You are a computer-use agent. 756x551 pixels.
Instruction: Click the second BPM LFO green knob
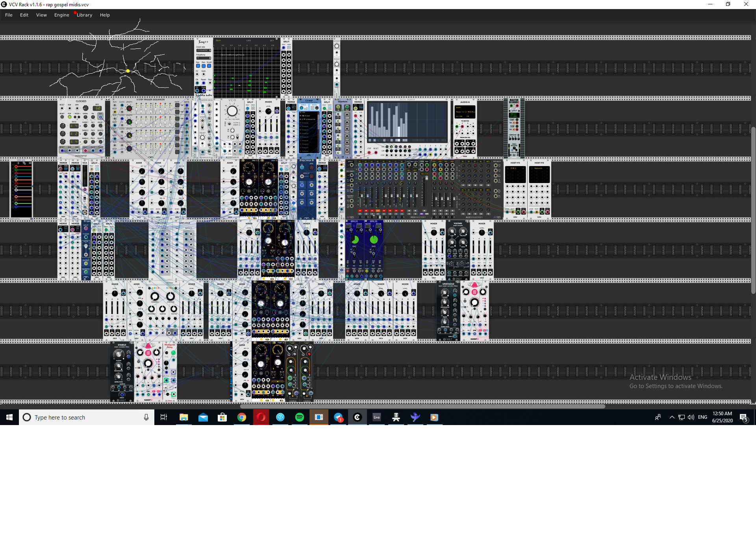point(374,239)
